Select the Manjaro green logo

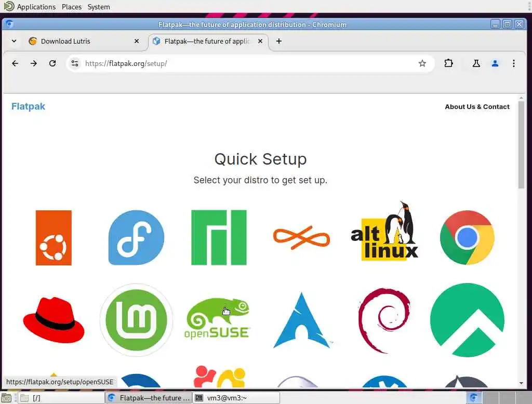click(x=219, y=237)
